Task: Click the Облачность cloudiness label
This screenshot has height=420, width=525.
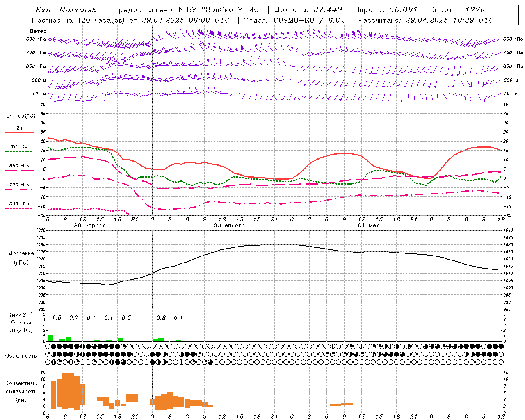Action: pyautogui.click(x=21, y=356)
